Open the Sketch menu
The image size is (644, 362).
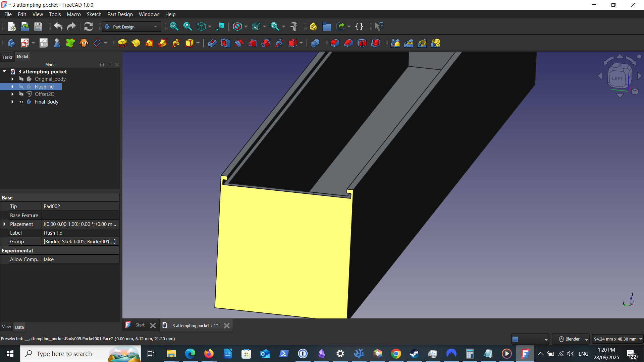[94, 14]
